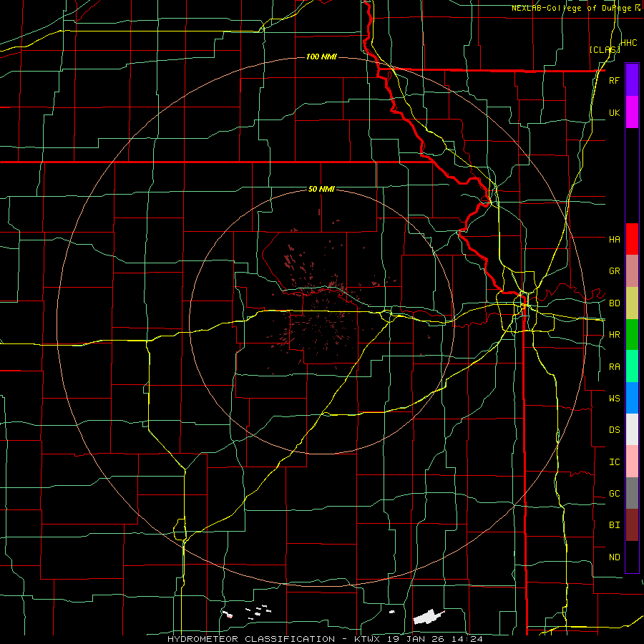This screenshot has height=644, width=644.
Task: Click the 50 NMI range ring label
Action: click(321, 189)
